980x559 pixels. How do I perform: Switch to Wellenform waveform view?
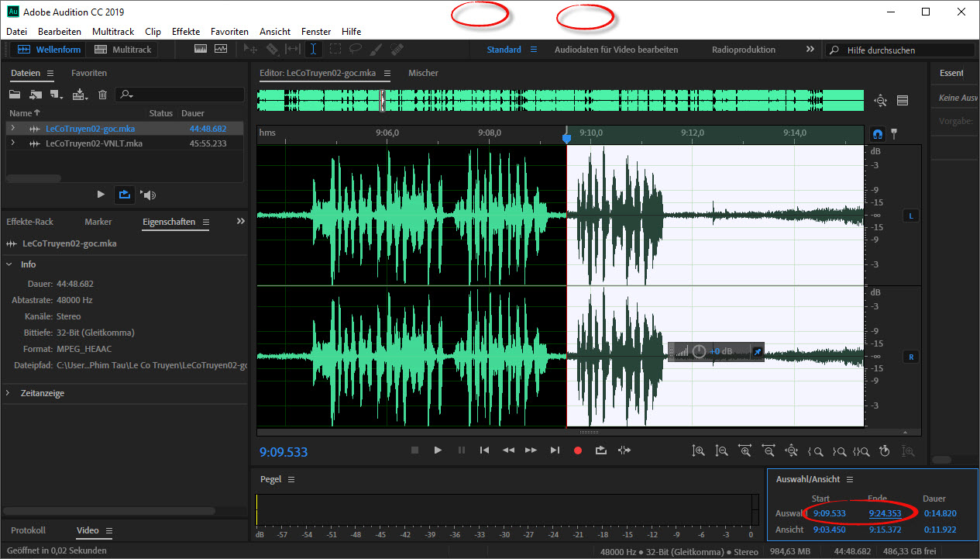[49, 50]
